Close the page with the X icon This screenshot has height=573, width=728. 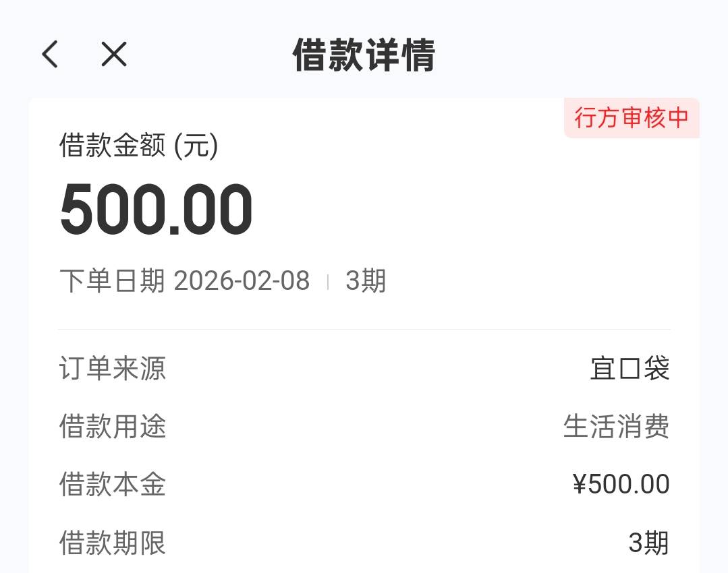[114, 54]
